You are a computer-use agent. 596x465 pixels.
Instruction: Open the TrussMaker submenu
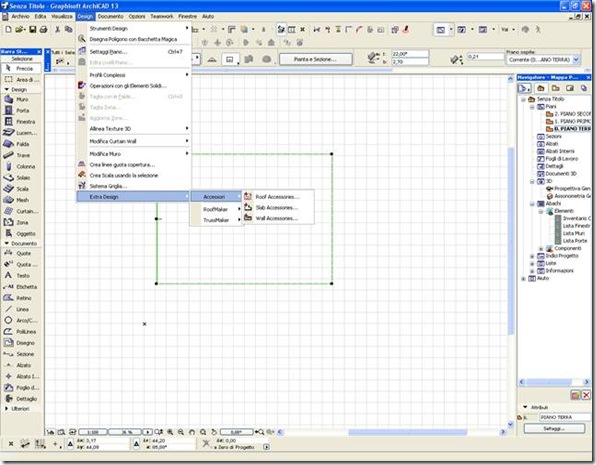[x=216, y=220]
